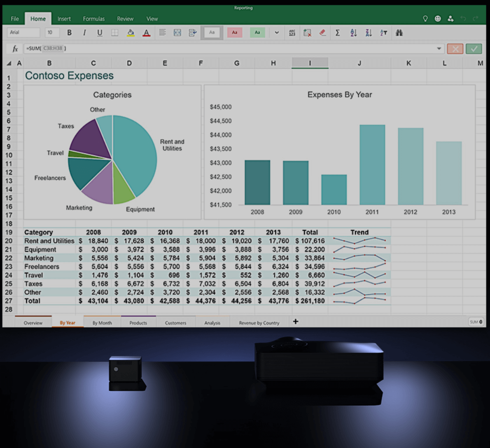Viewport: 490px width, 448px height.
Task: Cancel the formula with the red X
Action: point(455,49)
